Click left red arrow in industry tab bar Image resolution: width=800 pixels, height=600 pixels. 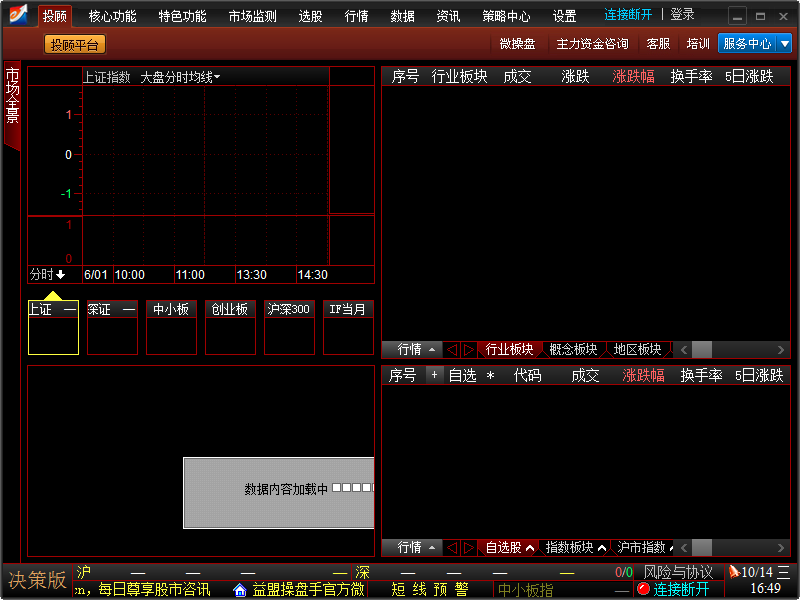[x=452, y=350]
